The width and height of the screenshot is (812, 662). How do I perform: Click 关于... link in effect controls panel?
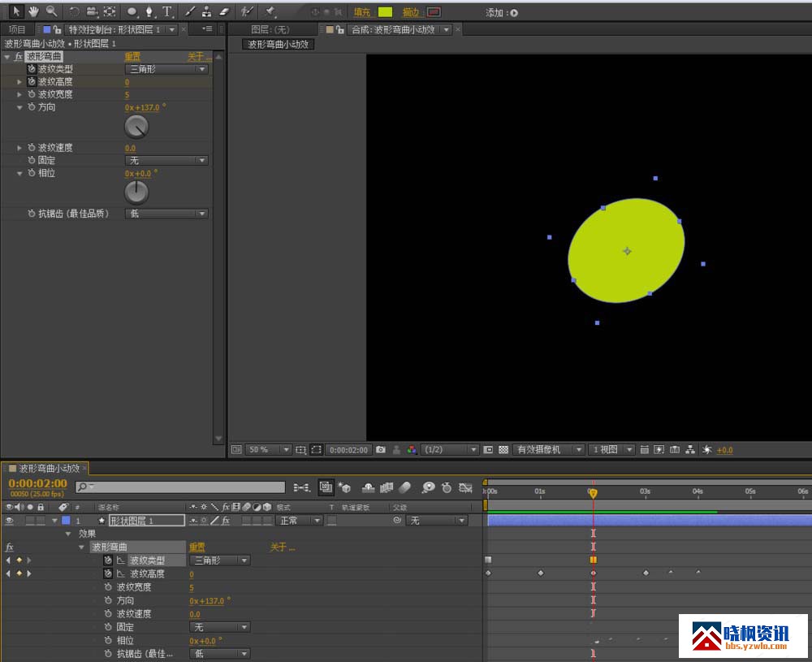[199, 57]
